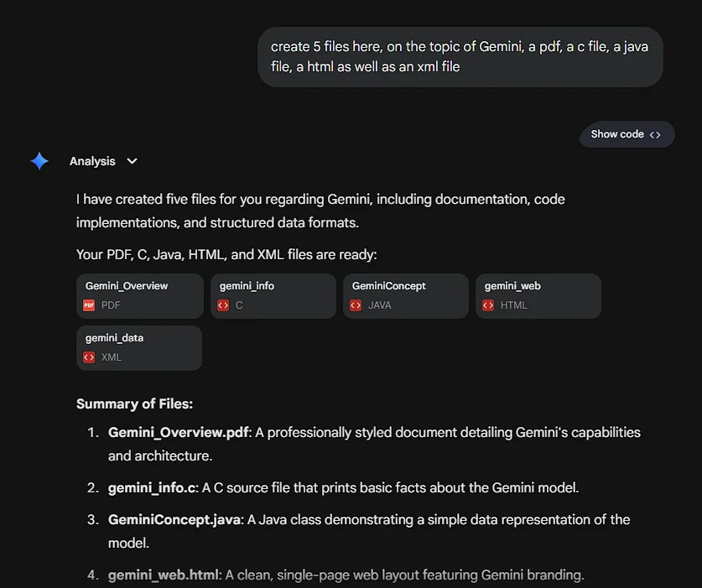
Task: Click the Show code button
Action: tap(627, 134)
